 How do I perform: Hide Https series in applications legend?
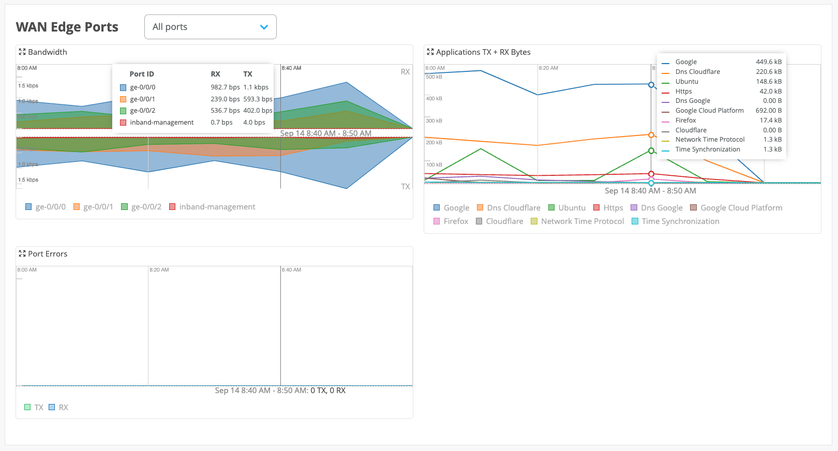point(607,208)
